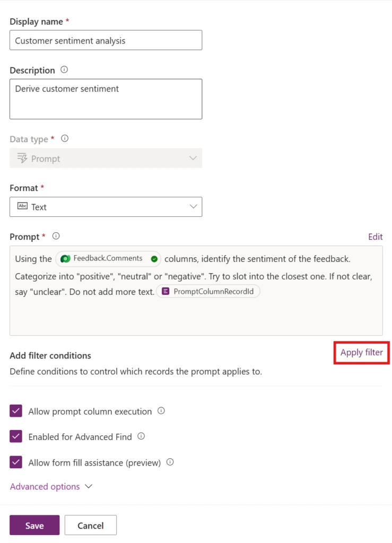Click info icon for Allow prompt column execution

pos(161,411)
